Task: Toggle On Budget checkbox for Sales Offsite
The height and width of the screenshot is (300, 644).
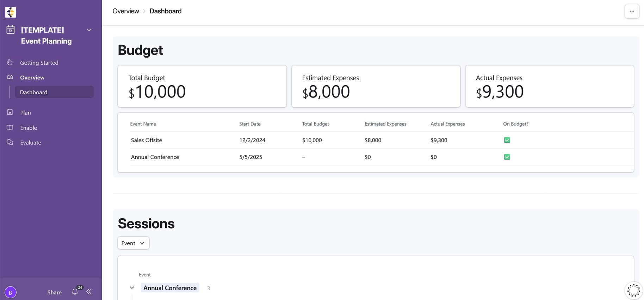Action: pos(507,140)
